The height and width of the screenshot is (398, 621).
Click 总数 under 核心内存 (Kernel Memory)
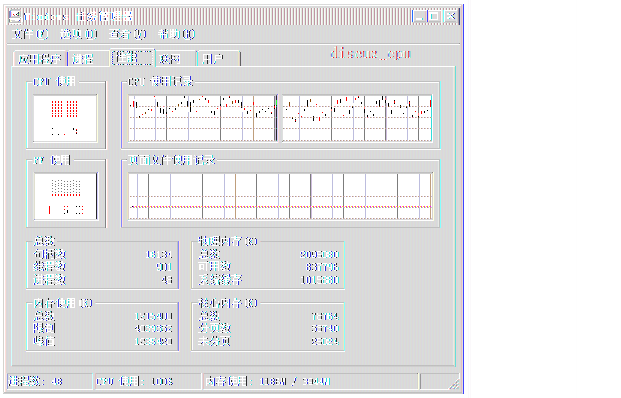click(x=269, y=316)
